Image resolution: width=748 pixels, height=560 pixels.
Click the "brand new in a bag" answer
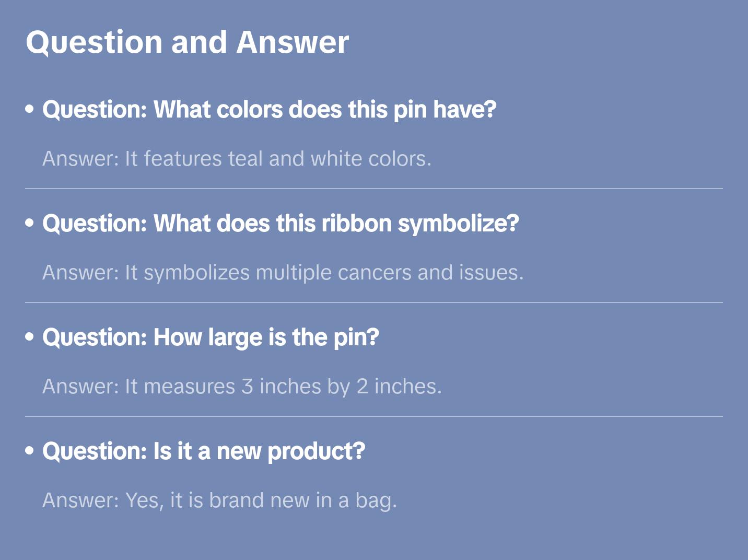pyautogui.click(x=219, y=500)
